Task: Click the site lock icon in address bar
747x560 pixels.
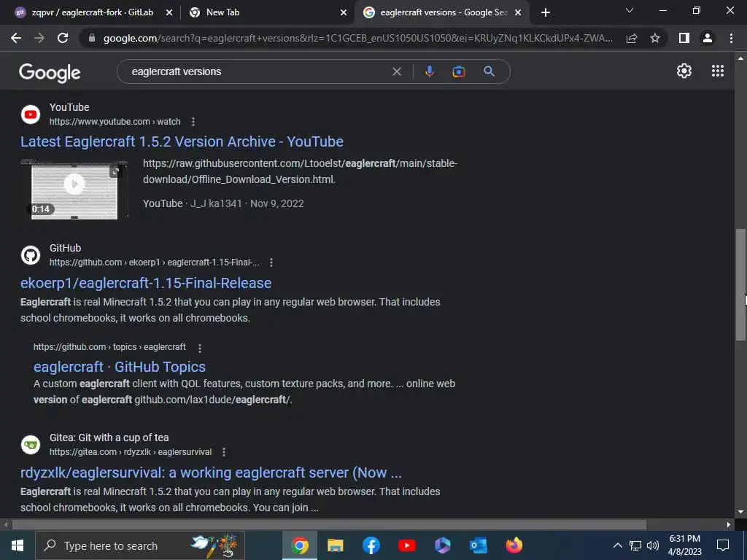Action: click(92, 38)
